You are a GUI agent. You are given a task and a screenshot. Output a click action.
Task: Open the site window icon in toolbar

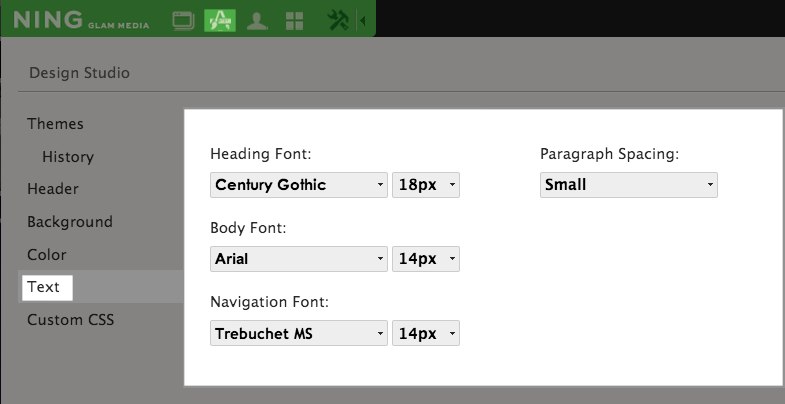(x=183, y=21)
